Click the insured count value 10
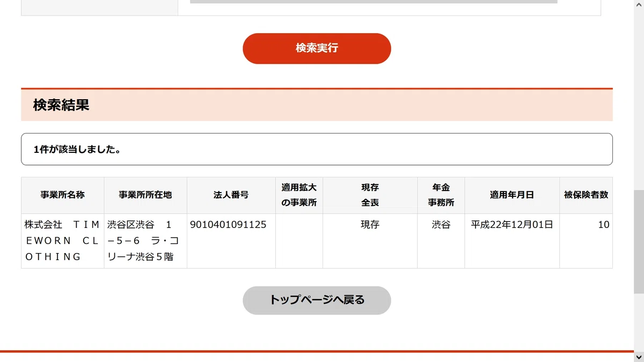This screenshot has width=644, height=362. click(x=604, y=225)
